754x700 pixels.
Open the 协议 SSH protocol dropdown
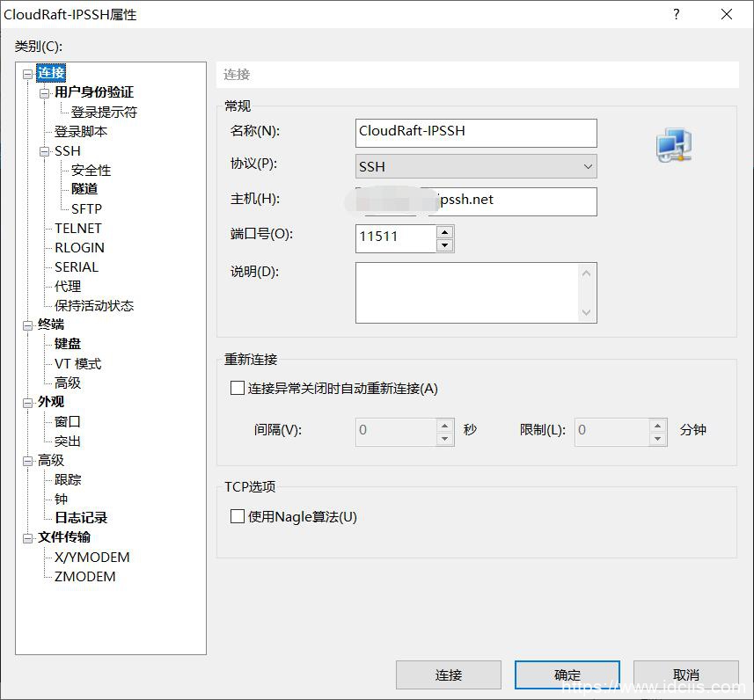pyautogui.click(x=476, y=166)
